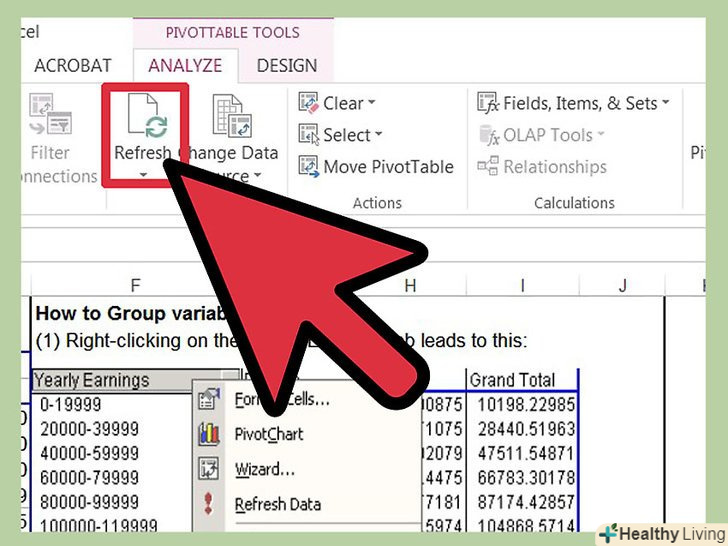Select the cell showing 28440.51963

(526, 429)
